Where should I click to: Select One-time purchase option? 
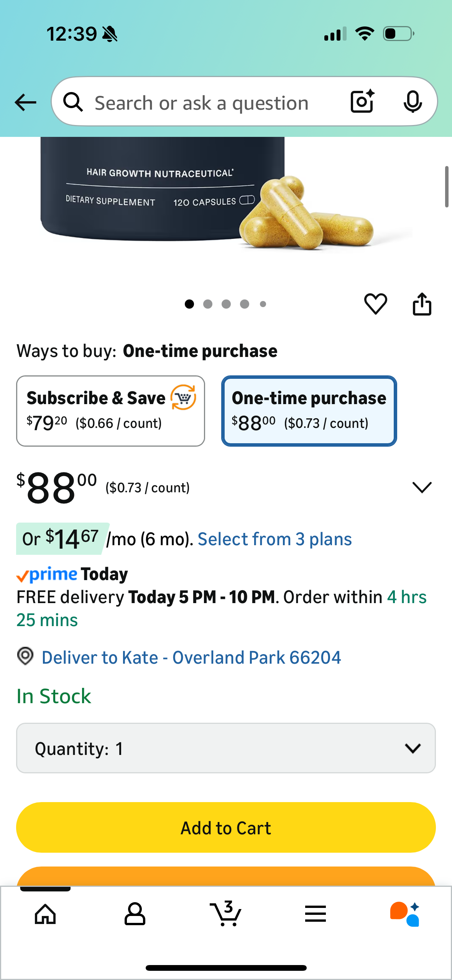point(309,411)
